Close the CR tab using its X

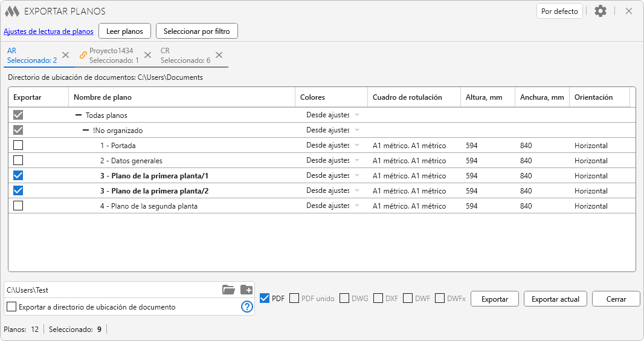219,55
